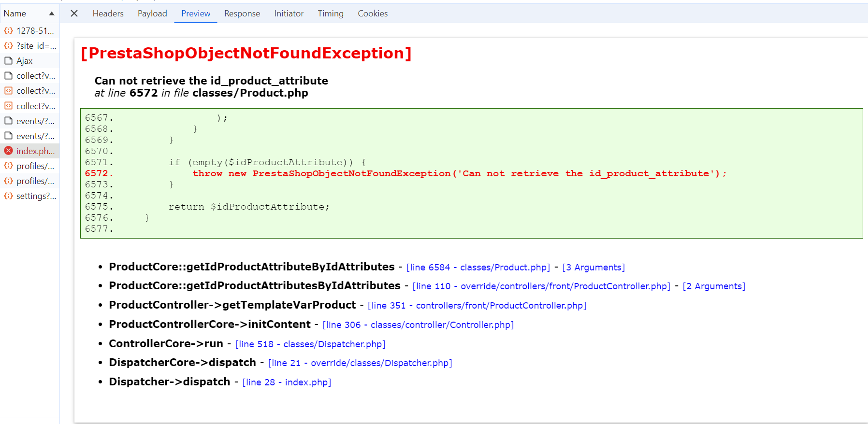Click the 'return $idProductAttribute;' code line
Image resolution: width=868 pixels, height=424 pixels.
click(249, 207)
